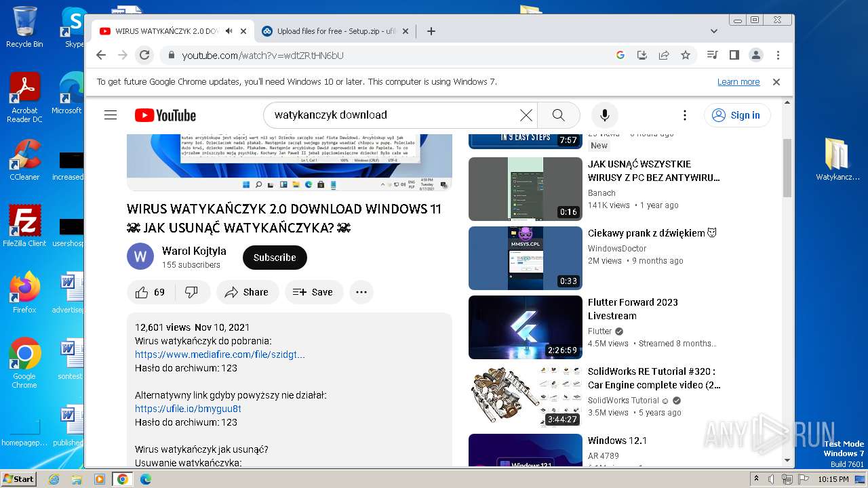The height and width of the screenshot is (488, 868).
Task: Follow the Learn more link
Action: (738, 82)
